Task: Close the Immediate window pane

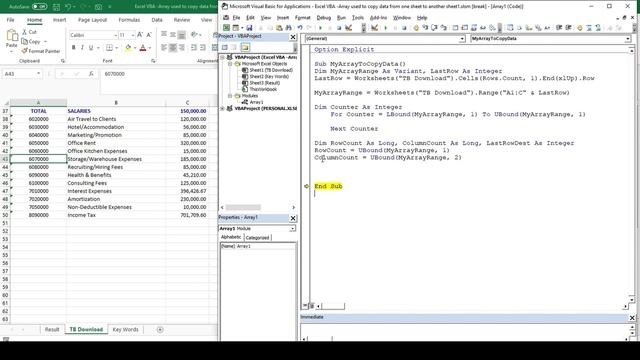Action: tap(632, 318)
